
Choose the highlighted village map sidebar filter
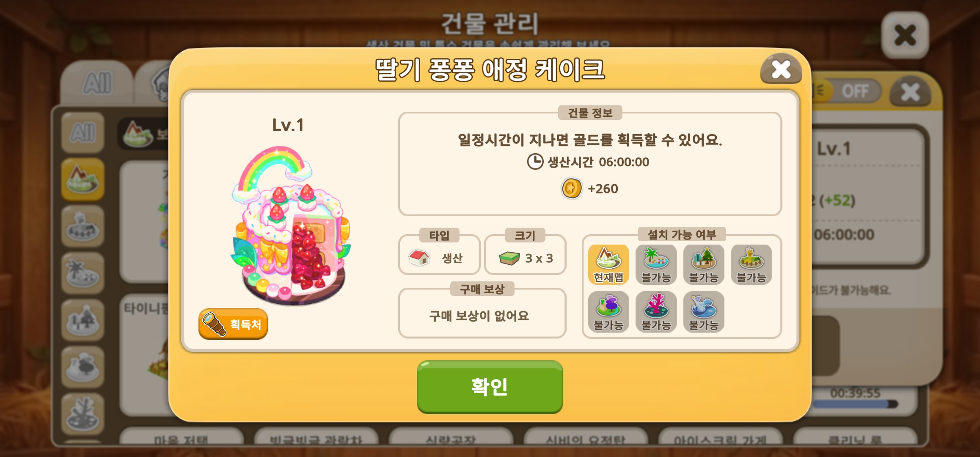pyautogui.click(x=83, y=179)
